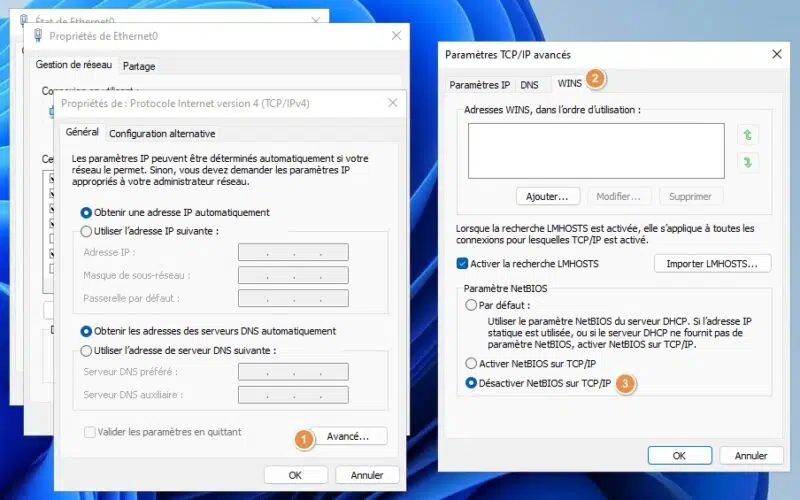Viewport: 800px width, 500px height.
Task: Open the Paramètres IP tab
Action: pos(479,85)
